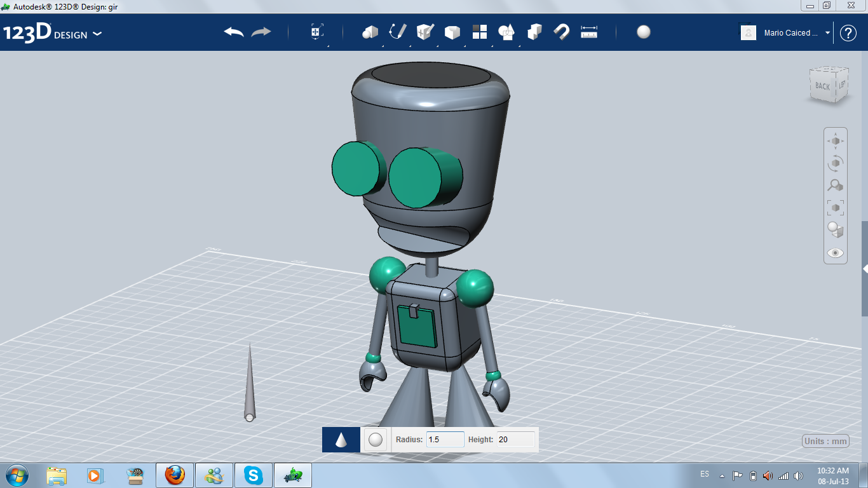Show hidden system tray icons
This screenshot has height=488, width=868.
[722, 476]
